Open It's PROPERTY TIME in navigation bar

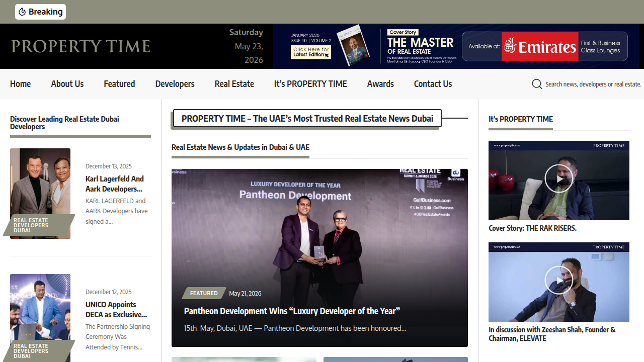pyautogui.click(x=310, y=84)
